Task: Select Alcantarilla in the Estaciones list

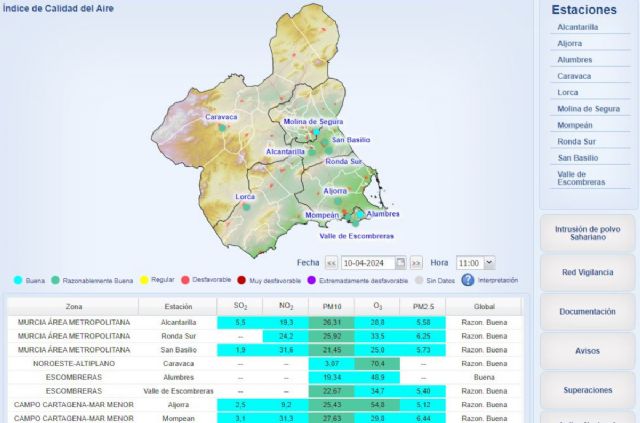Action: [x=578, y=27]
